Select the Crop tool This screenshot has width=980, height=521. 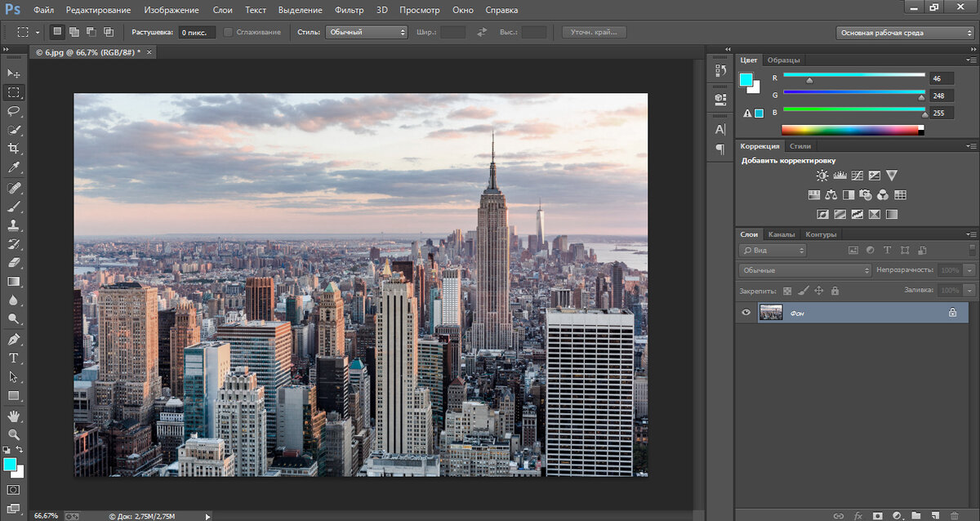[x=14, y=149]
